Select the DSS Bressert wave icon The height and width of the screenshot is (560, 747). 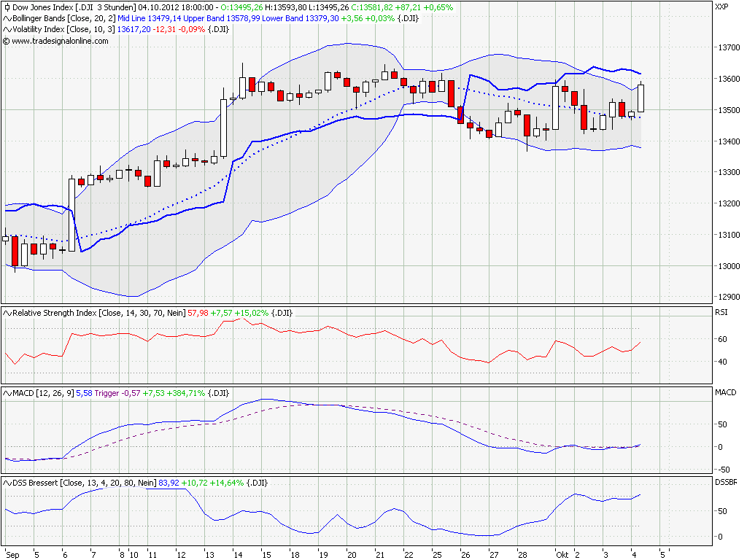7,481
